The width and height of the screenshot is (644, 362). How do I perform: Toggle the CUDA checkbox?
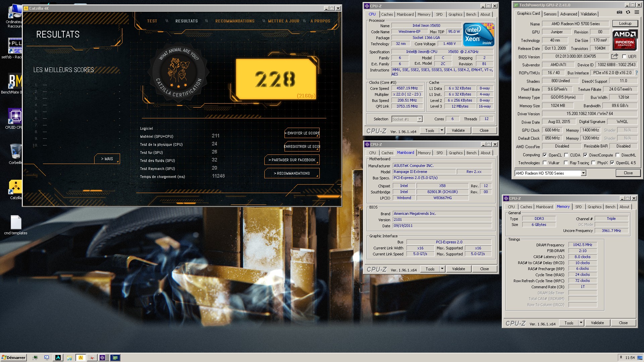566,155
